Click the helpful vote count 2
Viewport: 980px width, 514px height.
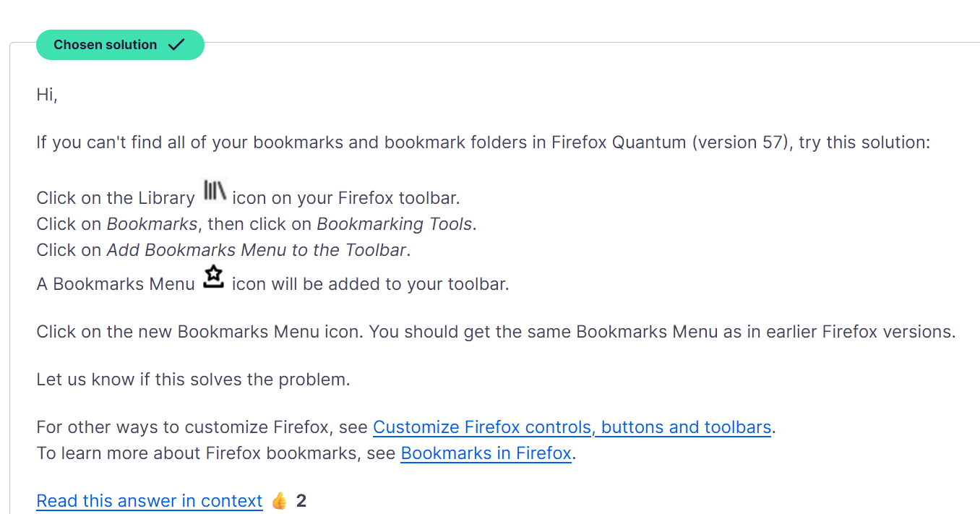tap(301, 501)
